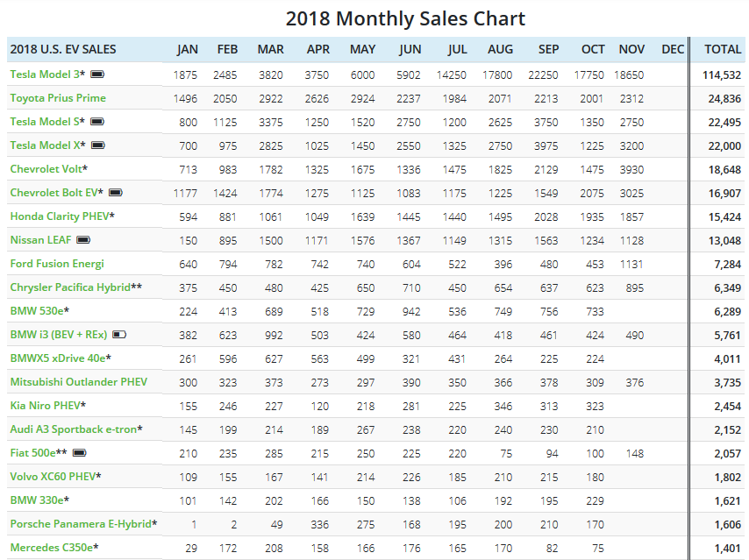The image size is (749, 560).
Task: Click battery icon beside Tesla Model 3
Action: tap(97, 74)
